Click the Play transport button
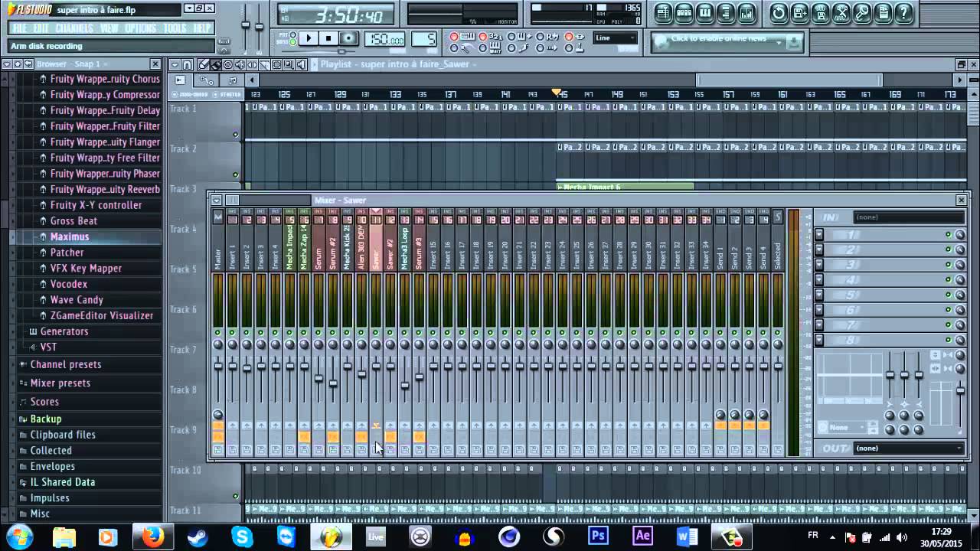Viewport: 980px width, 551px height. (309, 38)
